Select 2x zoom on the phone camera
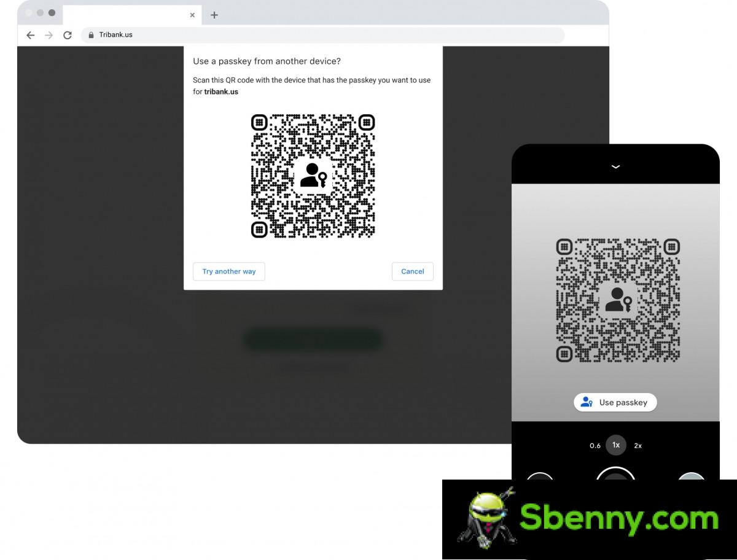Viewport: 737px width, 560px height. click(x=638, y=446)
